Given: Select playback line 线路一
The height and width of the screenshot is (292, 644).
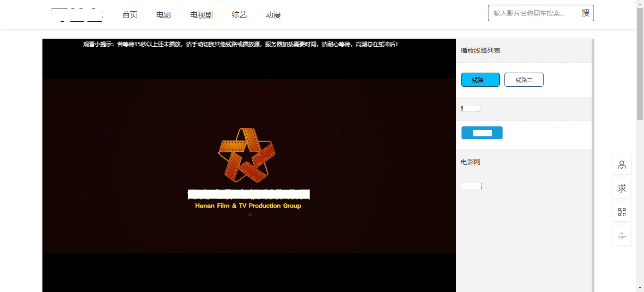Looking at the screenshot, I should 480,79.
